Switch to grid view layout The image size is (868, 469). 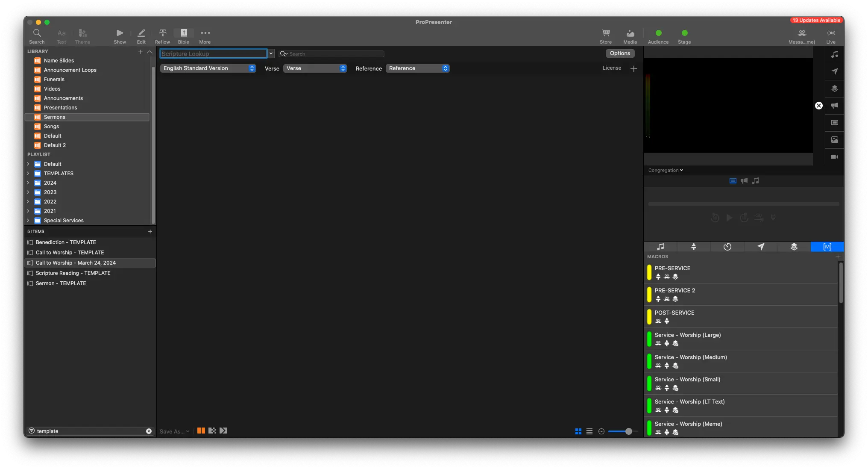tap(578, 431)
